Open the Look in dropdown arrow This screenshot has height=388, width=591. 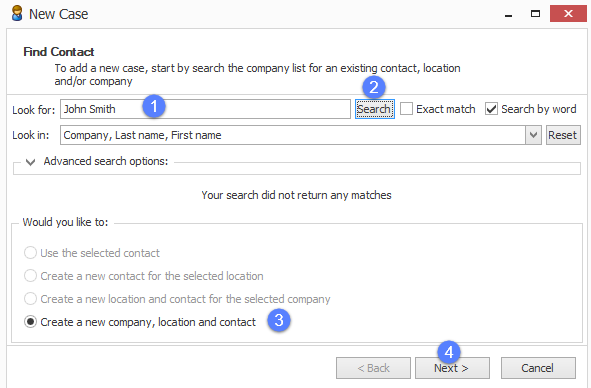(533, 135)
